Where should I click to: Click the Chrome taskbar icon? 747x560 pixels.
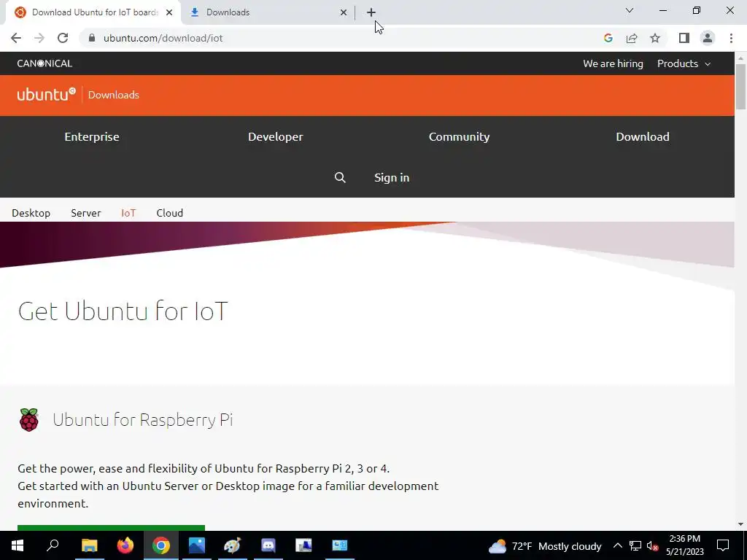tap(161, 545)
